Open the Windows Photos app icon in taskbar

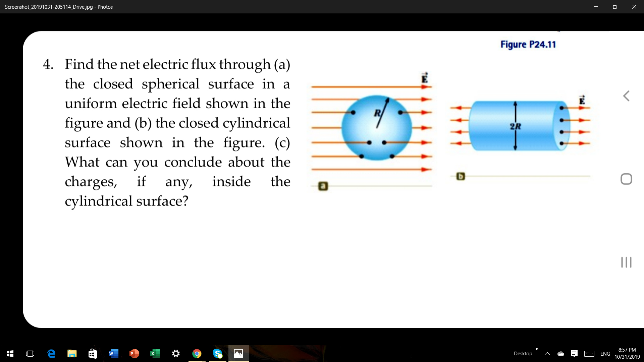pos(238,353)
